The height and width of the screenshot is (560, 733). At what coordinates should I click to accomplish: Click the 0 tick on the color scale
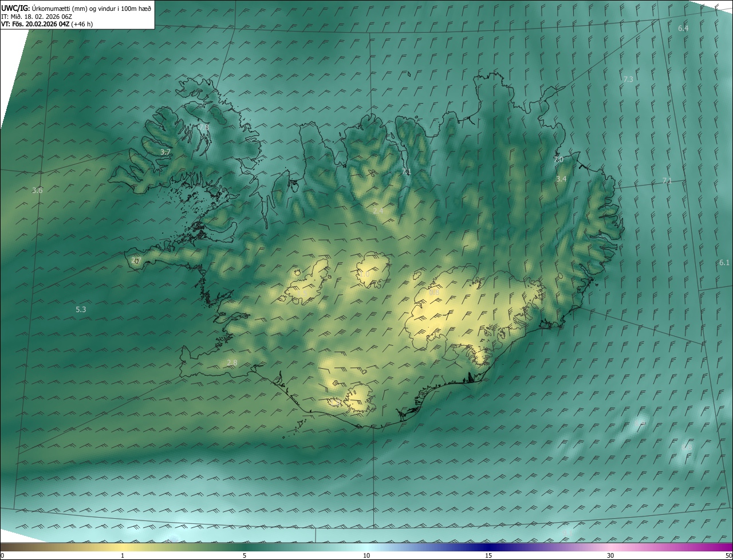coord(2,555)
